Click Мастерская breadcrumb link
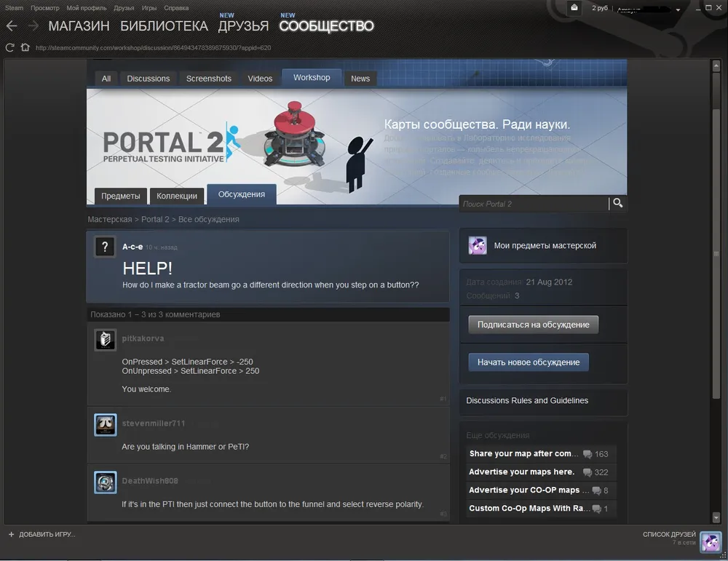Image resolution: width=728 pixels, height=561 pixels. pyautogui.click(x=110, y=219)
